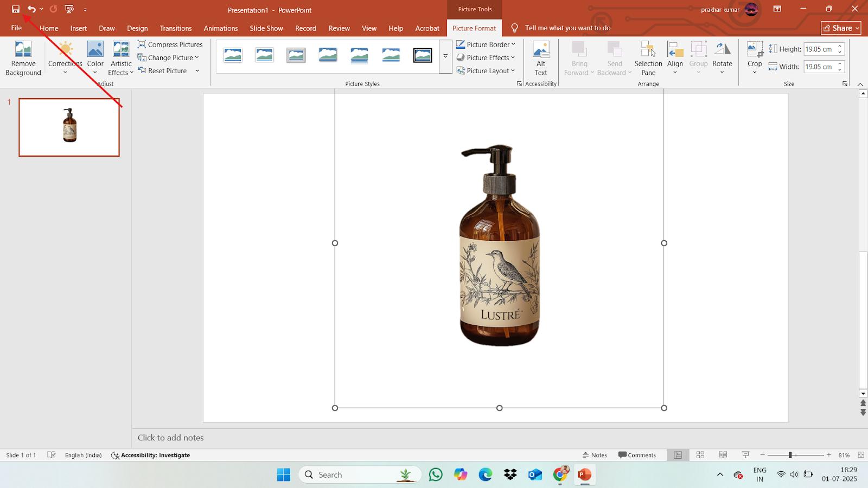The image size is (868, 488).
Task: Click the Save icon in Quick Access Toolbar
Action: [16, 9]
